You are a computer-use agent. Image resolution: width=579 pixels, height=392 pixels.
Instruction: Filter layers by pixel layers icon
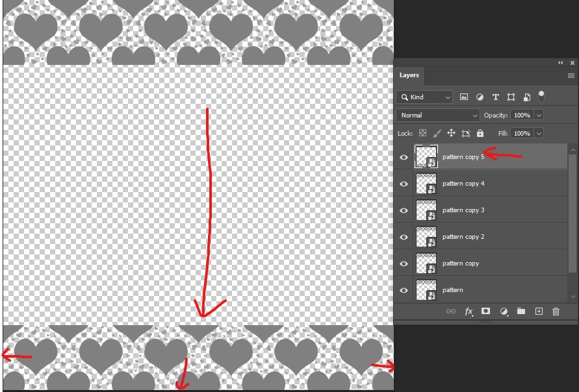click(464, 97)
